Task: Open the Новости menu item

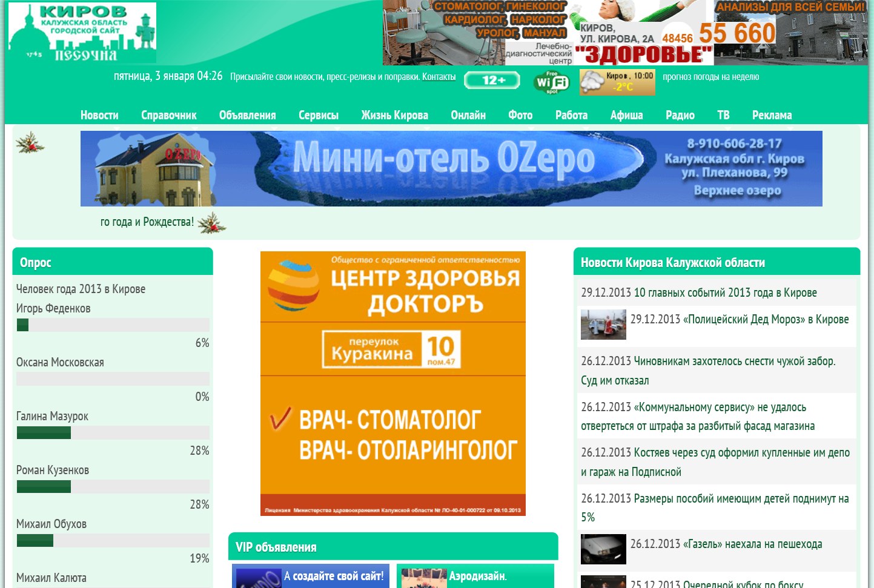Action: click(99, 115)
